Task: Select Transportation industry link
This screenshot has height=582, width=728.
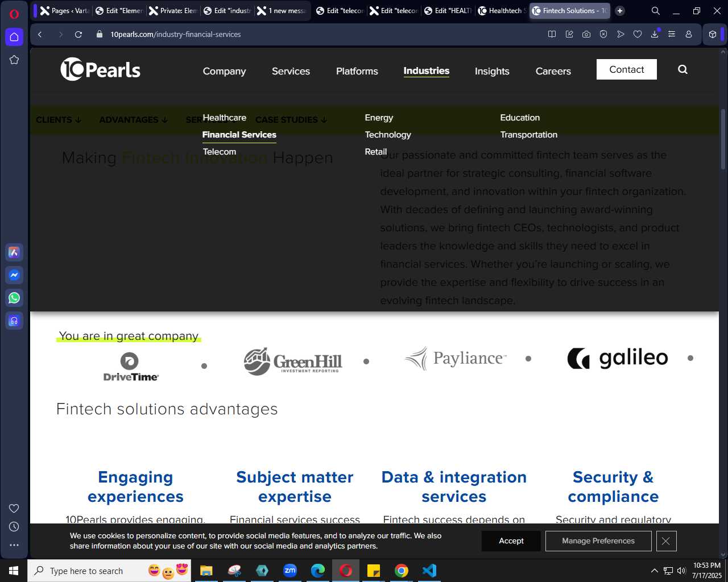Action: tap(529, 135)
